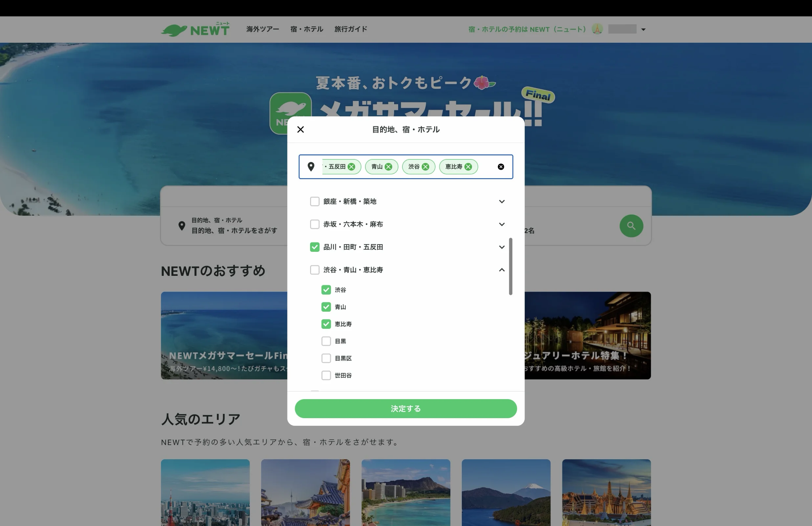The image size is (812, 526).
Task: Expand the 銀座・新橋・築地 area group
Action: pyautogui.click(x=502, y=202)
